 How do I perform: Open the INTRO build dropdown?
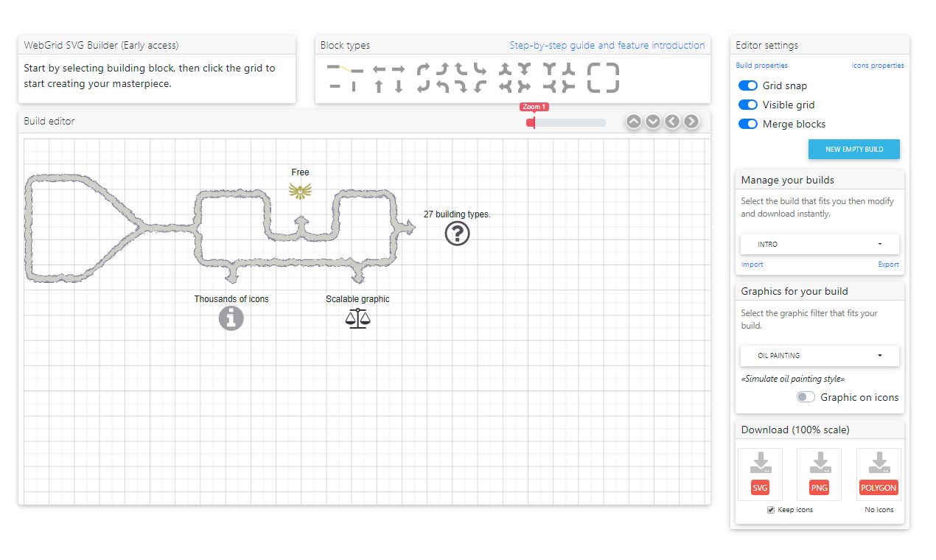pos(819,244)
